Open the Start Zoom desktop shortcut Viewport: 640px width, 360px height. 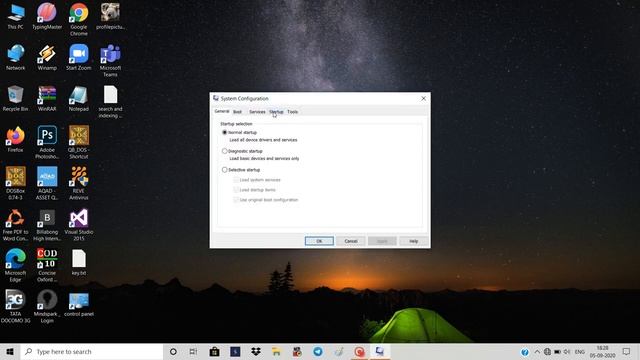(79, 57)
